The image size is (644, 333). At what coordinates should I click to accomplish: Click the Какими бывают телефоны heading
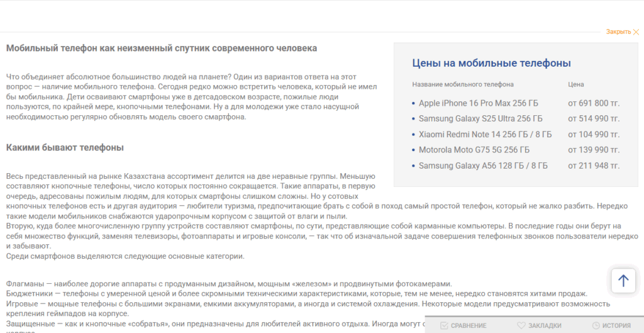point(65,147)
